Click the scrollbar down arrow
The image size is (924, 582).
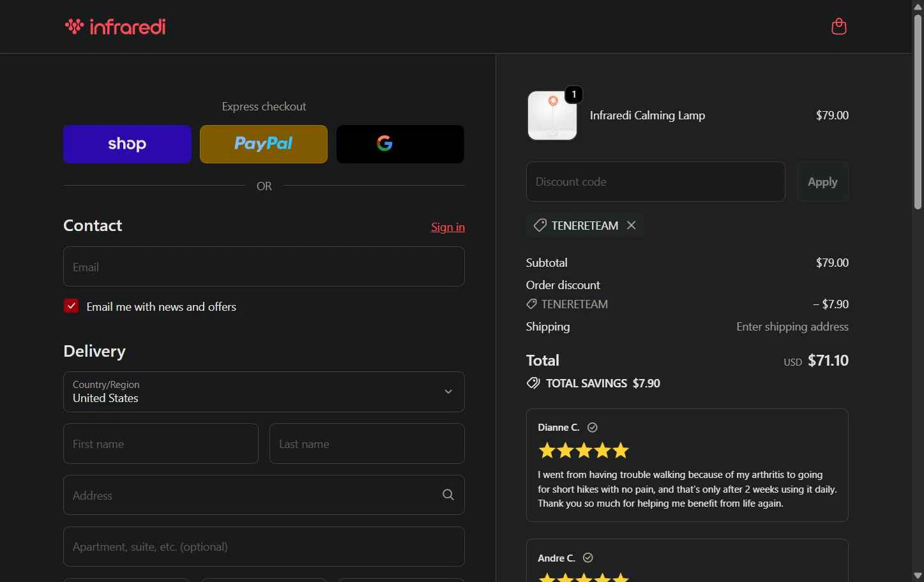click(x=918, y=576)
